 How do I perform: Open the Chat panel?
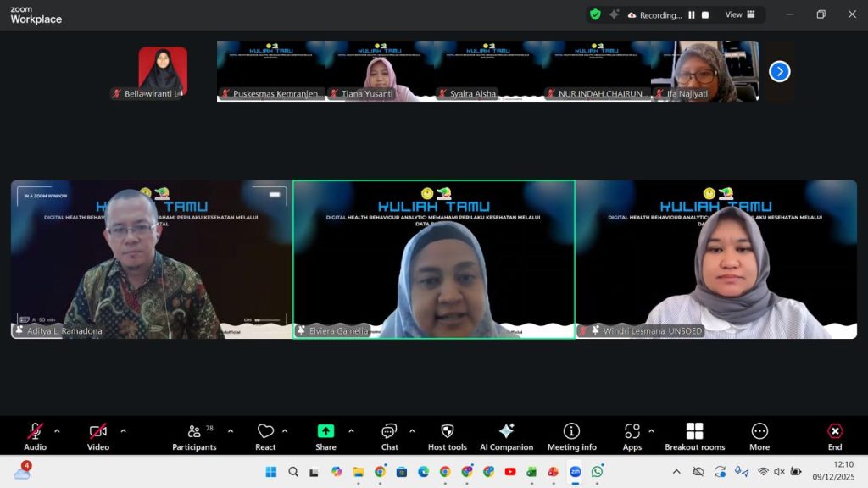(x=389, y=435)
